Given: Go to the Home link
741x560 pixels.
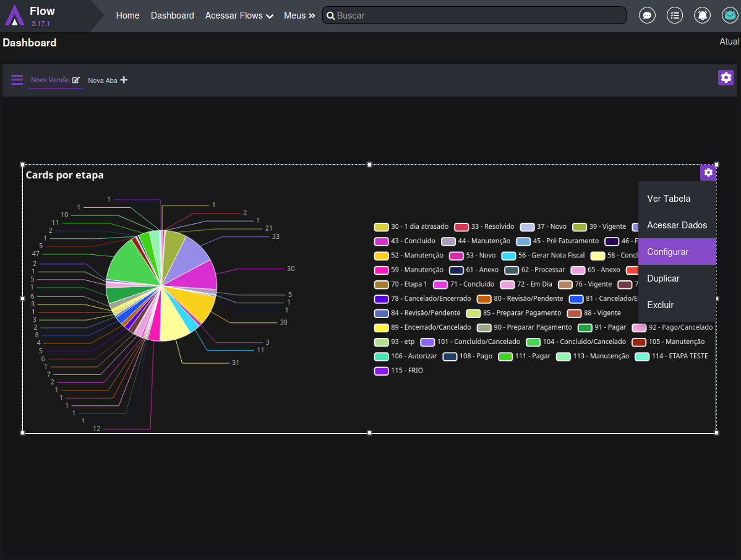Looking at the screenshot, I should tap(127, 15).
